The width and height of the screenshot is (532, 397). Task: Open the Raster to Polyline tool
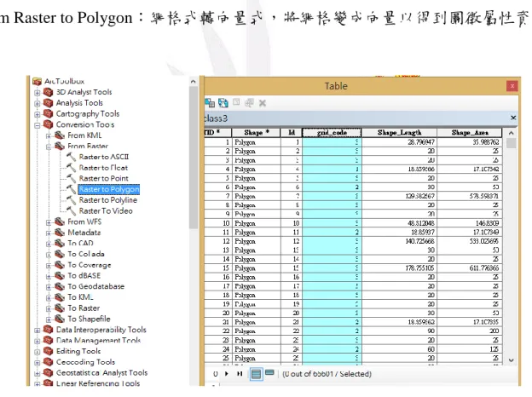point(108,200)
